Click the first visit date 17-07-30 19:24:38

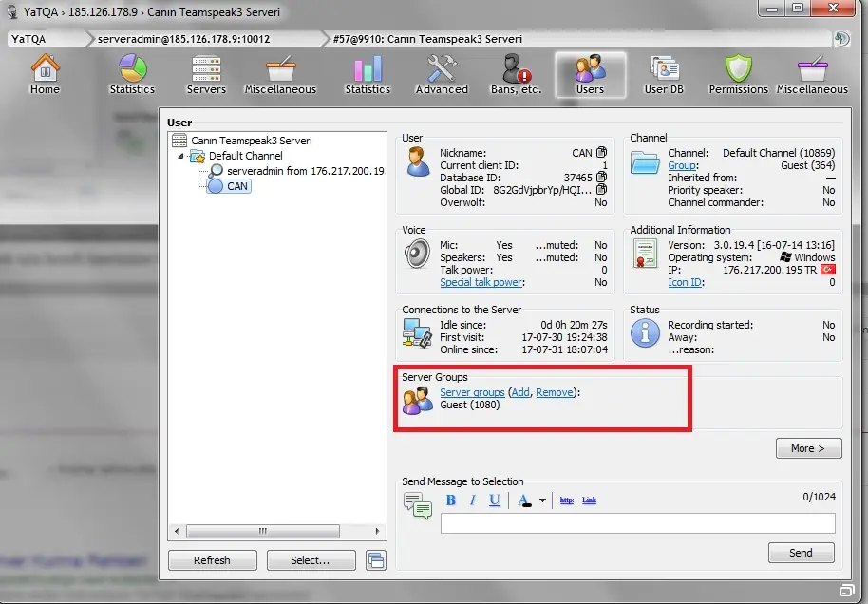(x=565, y=337)
